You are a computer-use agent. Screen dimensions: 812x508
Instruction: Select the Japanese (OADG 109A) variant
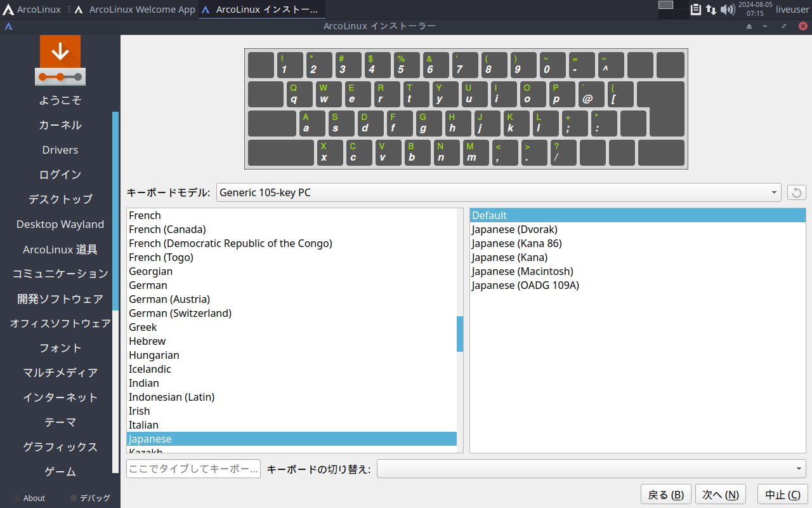coord(638,285)
